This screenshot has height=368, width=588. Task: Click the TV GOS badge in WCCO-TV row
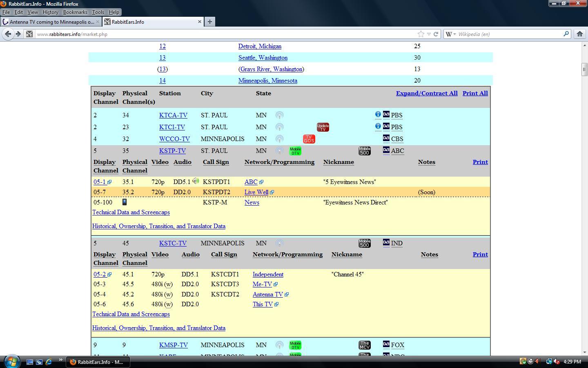(309, 139)
